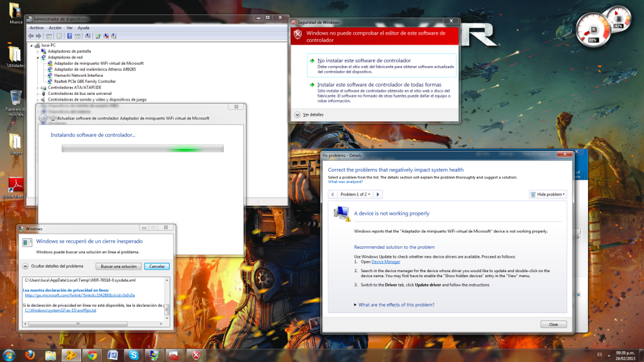The width and height of the screenshot is (644, 362).
Task: Open the go.microsoft.com privacy statement link
Action: tap(80, 295)
